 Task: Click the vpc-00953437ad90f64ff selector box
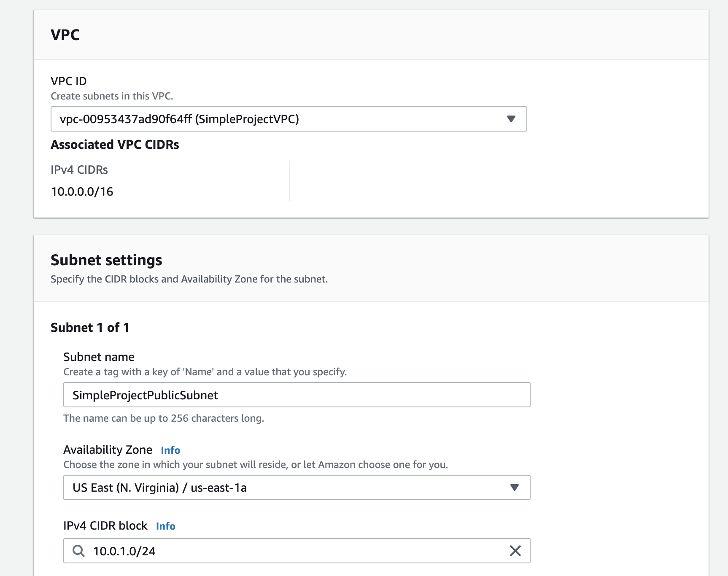tap(289, 119)
